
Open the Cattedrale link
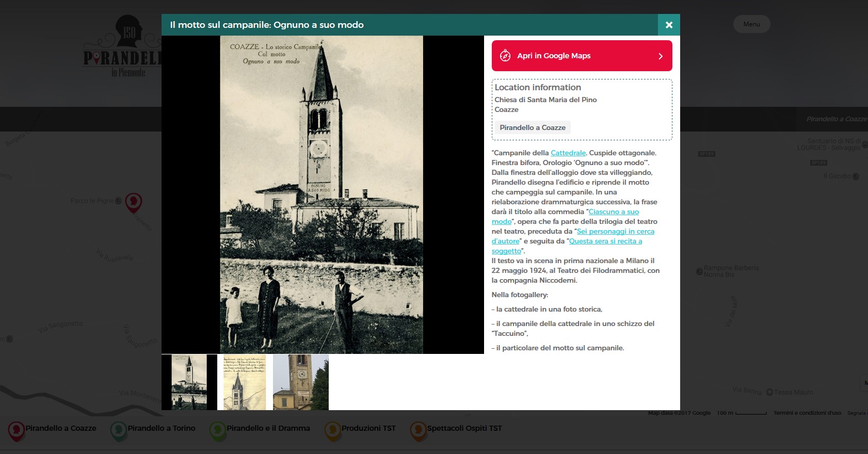[x=568, y=153]
